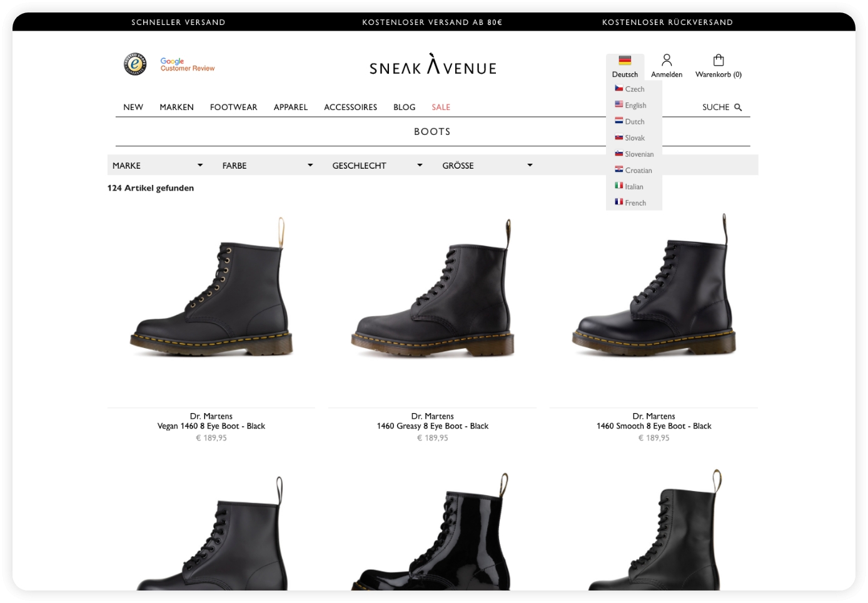The height and width of the screenshot is (603, 868).
Task: Select Czech from the language list
Action: coord(635,89)
